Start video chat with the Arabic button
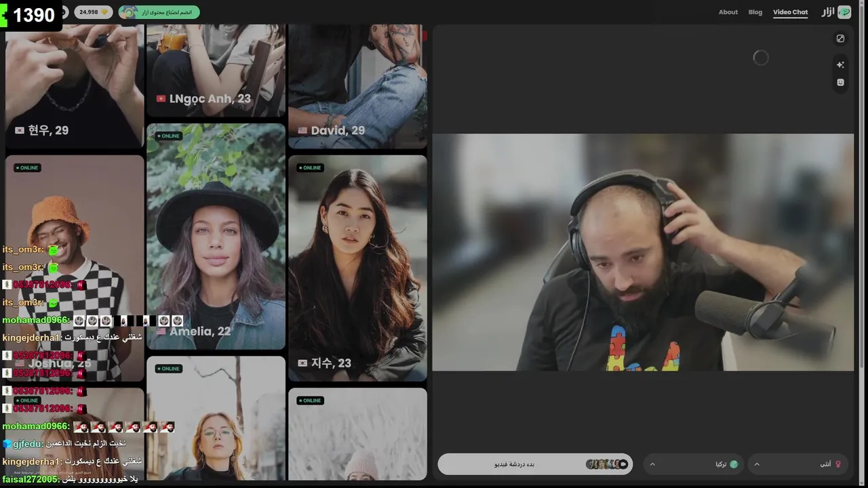 (535, 464)
